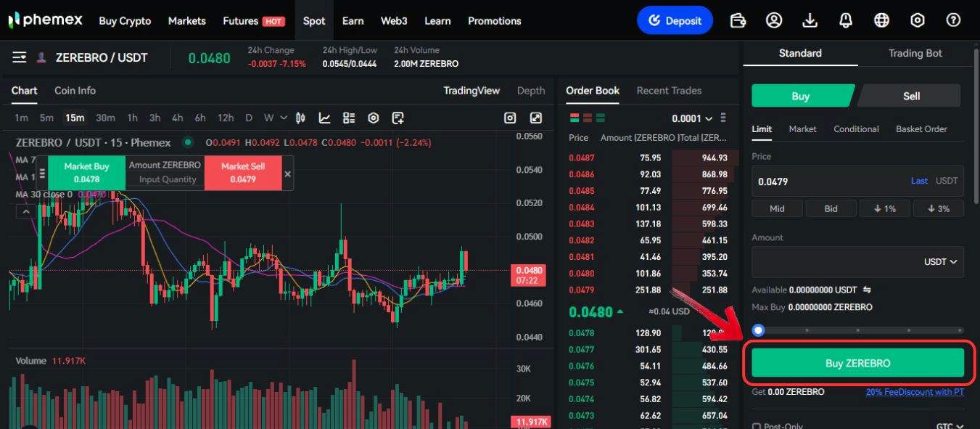Expand chart to fullscreen

point(536,118)
